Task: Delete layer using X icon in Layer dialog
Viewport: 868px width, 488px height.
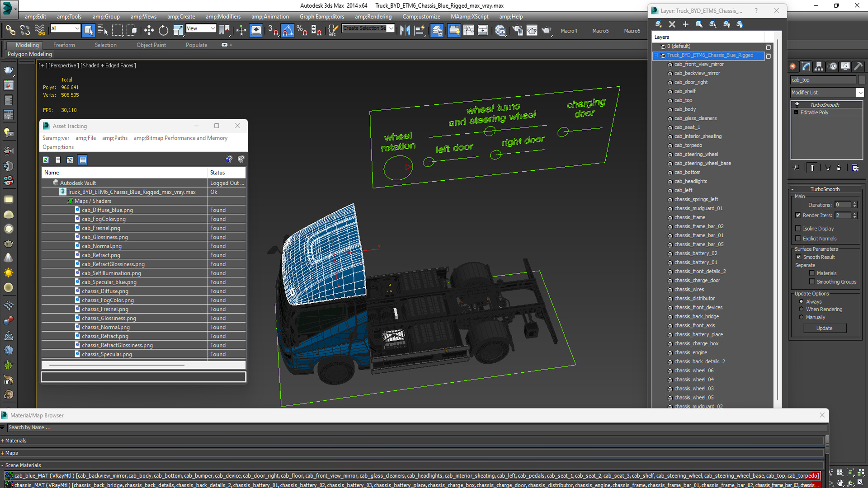Action: 672,24
